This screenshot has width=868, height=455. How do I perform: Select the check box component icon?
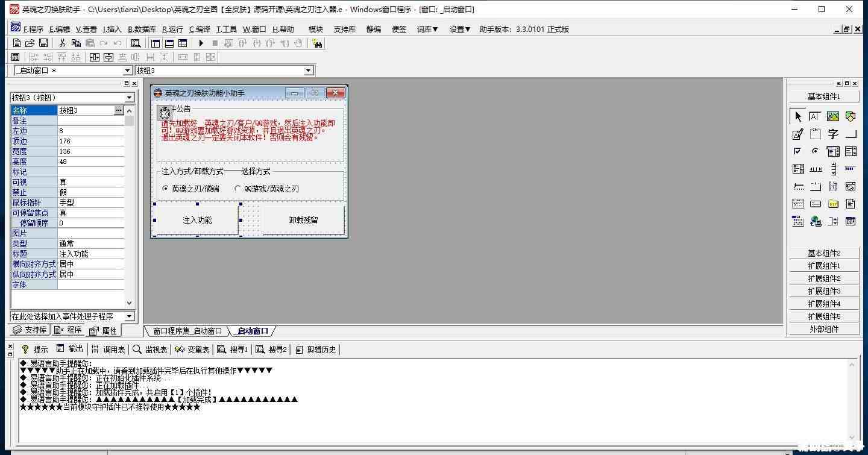(x=797, y=151)
